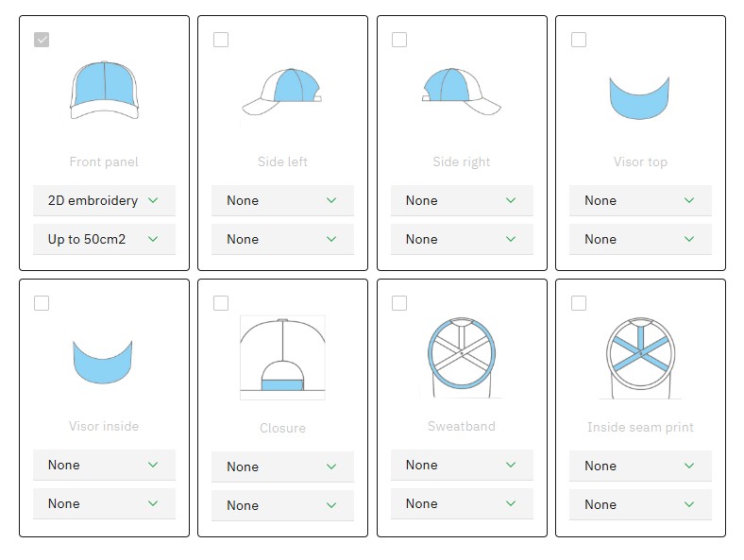Image resolution: width=744 pixels, height=560 pixels.
Task: Click the Inside seam print label
Action: tap(640, 427)
